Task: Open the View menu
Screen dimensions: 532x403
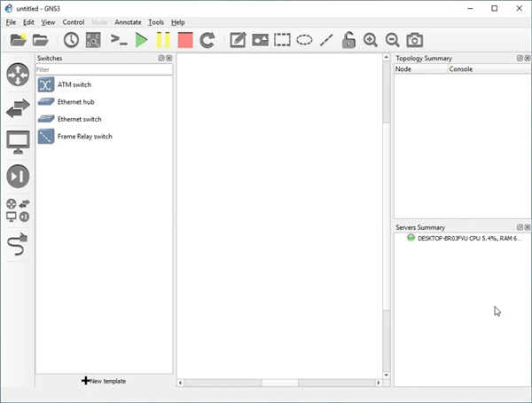Action: [x=48, y=22]
